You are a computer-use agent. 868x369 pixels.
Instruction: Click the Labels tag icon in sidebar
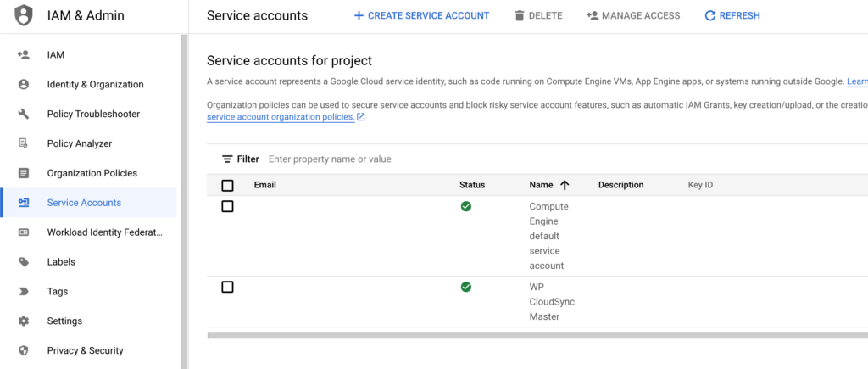click(24, 262)
